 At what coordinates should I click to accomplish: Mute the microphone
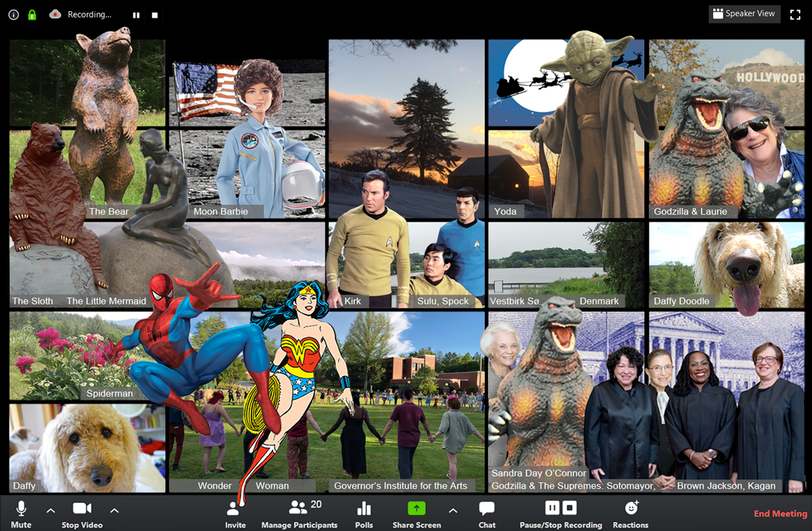(21, 509)
